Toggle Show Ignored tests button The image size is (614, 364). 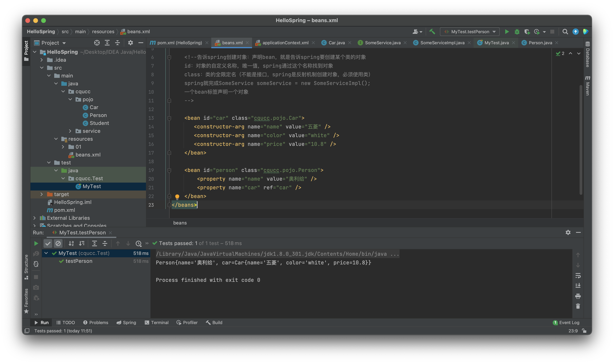point(58,244)
